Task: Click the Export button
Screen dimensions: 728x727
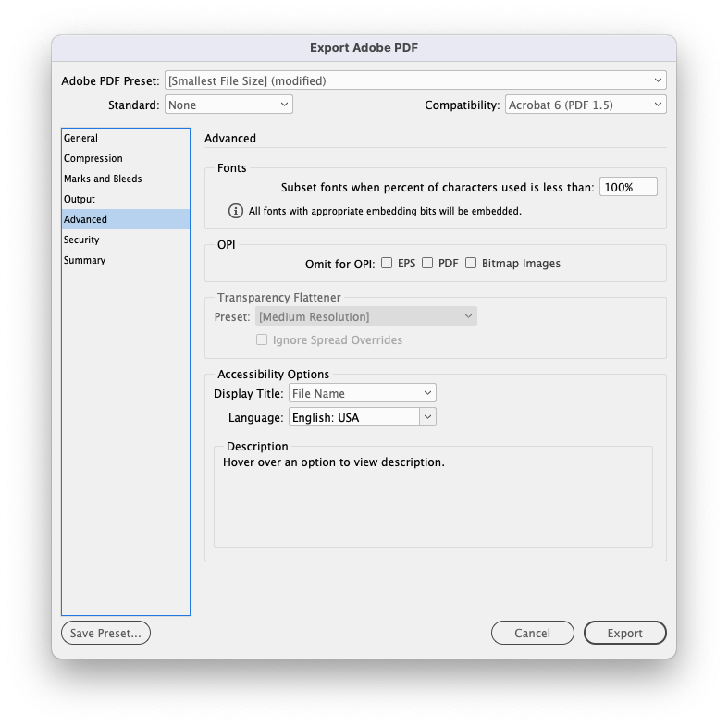Action: 625,633
